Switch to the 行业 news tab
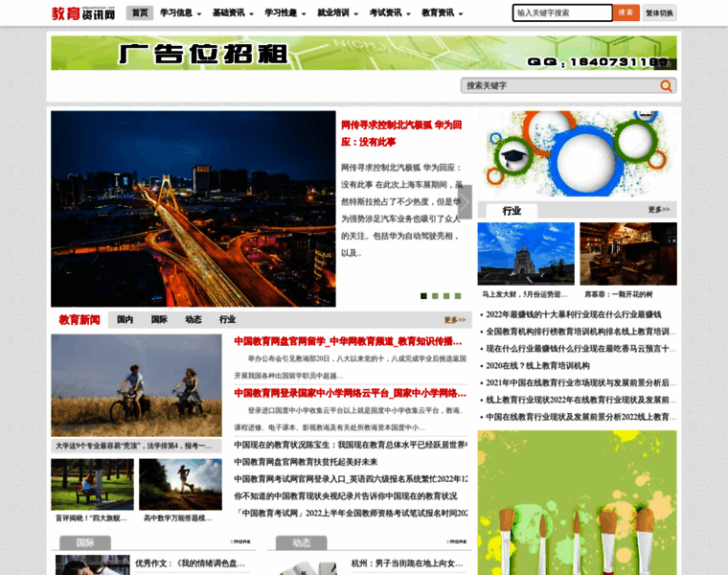728x575 pixels. pos(228,319)
